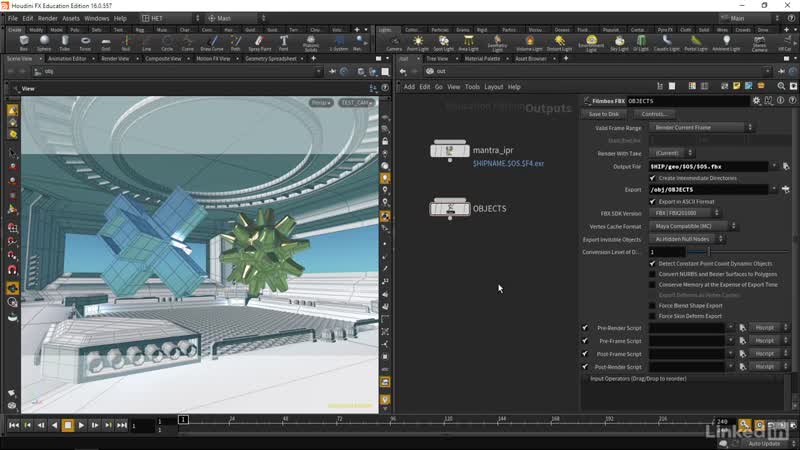Switch to the Animation Editor tab
This screenshot has width=800, height=450.
[x=67, y=59]
